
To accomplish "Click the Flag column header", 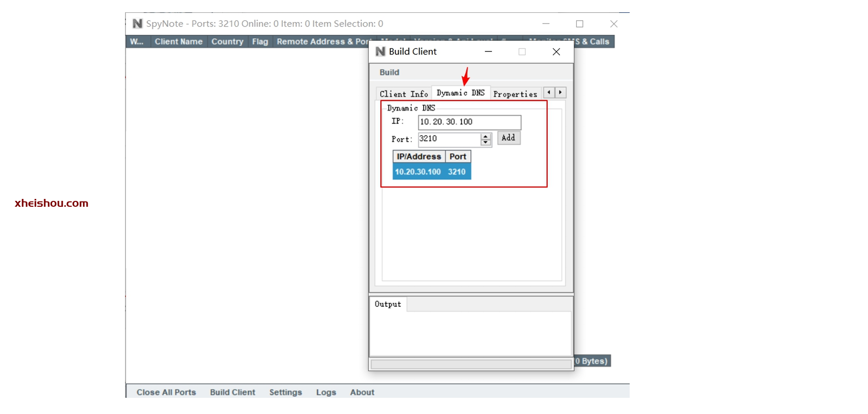I will pos(260,42).
